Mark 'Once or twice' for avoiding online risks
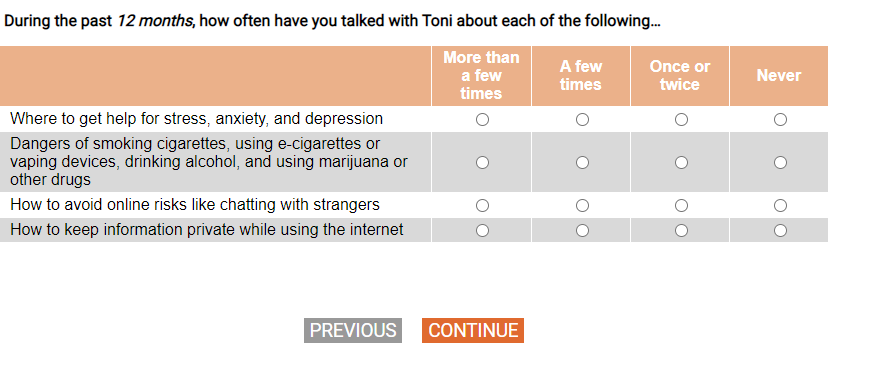 click(x=681, y=206)
